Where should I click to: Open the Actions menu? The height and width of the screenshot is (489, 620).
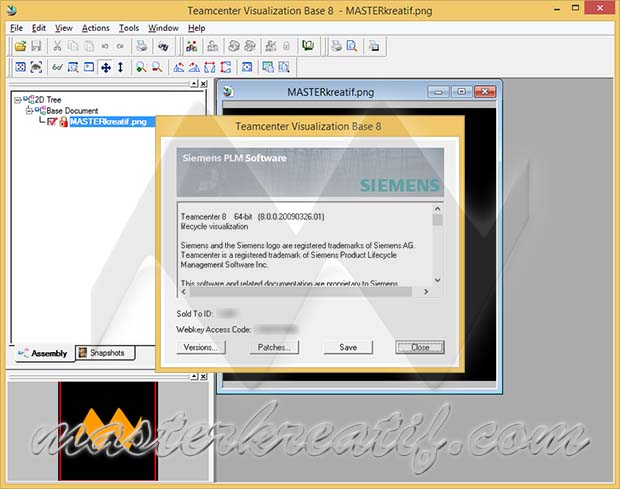[95, 28]
